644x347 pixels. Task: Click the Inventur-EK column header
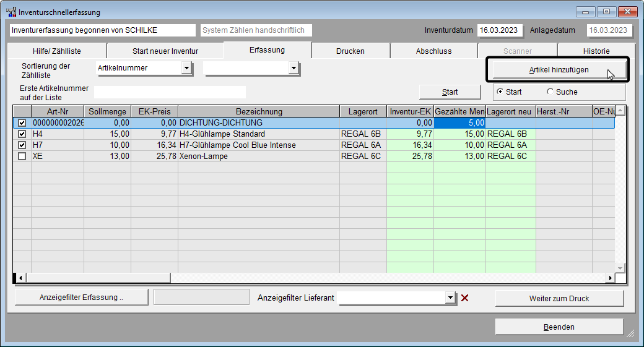(x=411, y=111)
